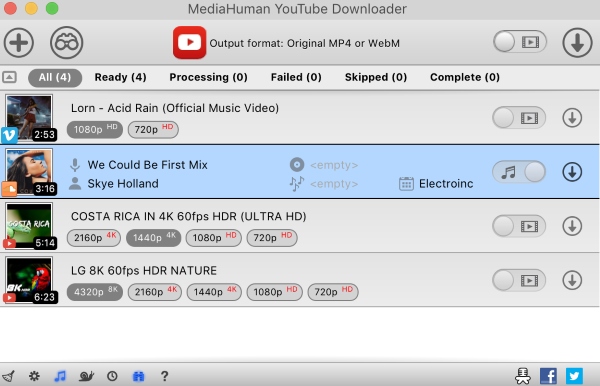Toggle video mode switch for LG NATURE
Viewport: 600px width, 386px height.
pyautogui.click(x=519, y=280)
